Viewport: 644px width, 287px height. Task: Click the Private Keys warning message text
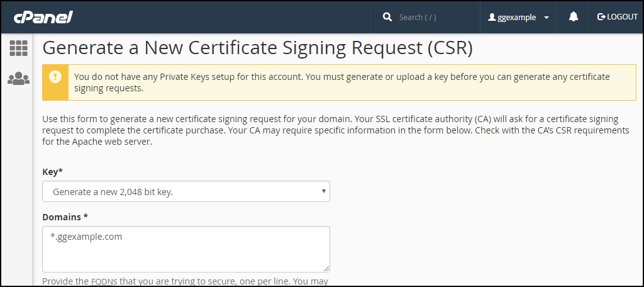tap(341, 82)
